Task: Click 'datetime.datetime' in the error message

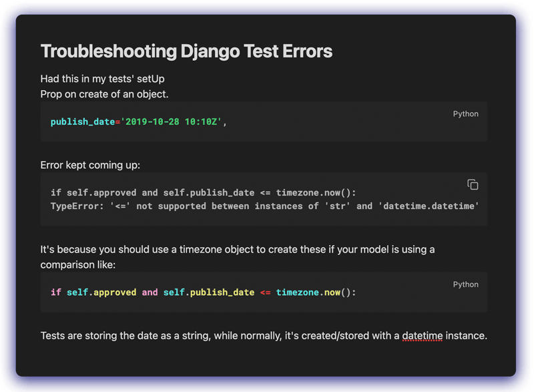Action: click(x=429, y=206)
